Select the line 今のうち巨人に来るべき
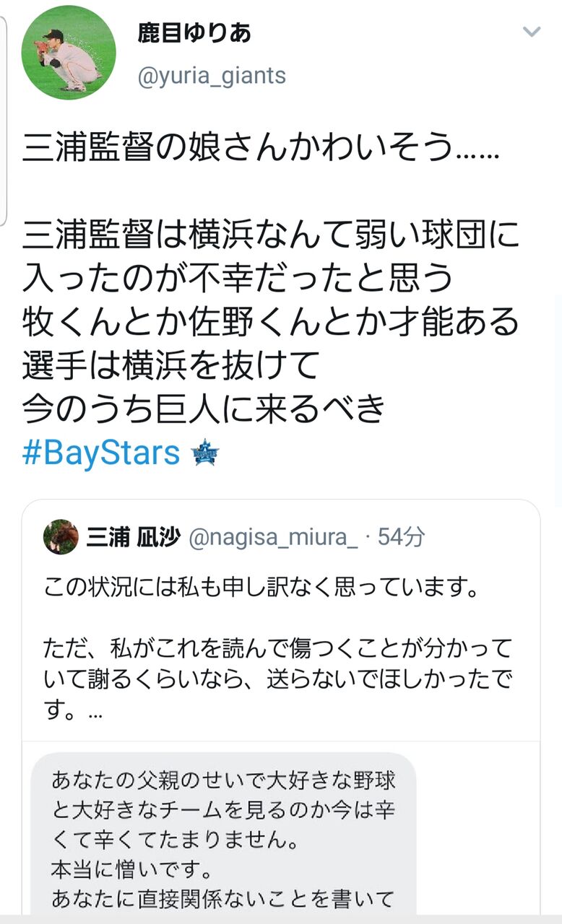Image resolution: width=562 pixels, height=924 pixels. pyautogui.click(x=204, y=410)
